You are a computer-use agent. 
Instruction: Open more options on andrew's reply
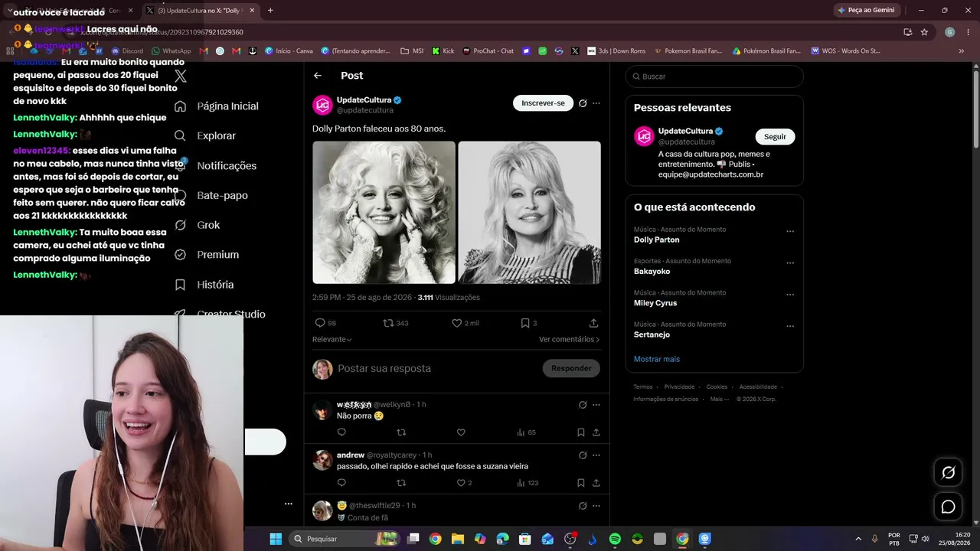click(x=596, y=455)
